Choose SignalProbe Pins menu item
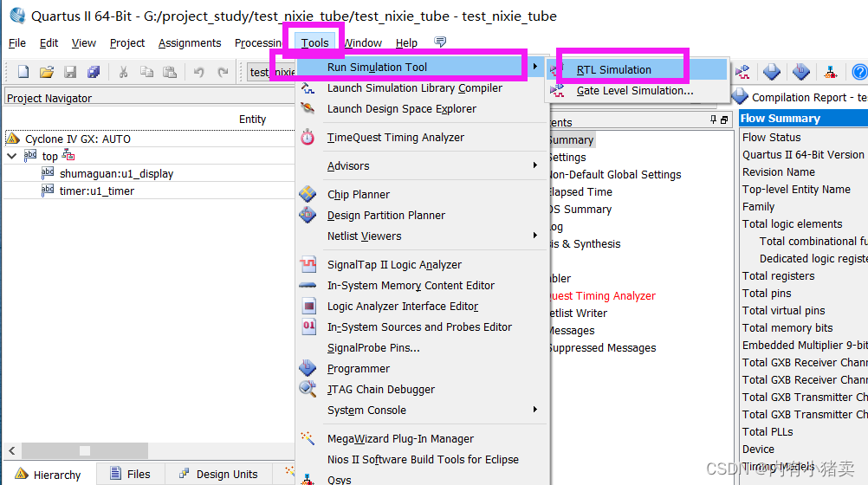868x485 pixels. (373, 347)
